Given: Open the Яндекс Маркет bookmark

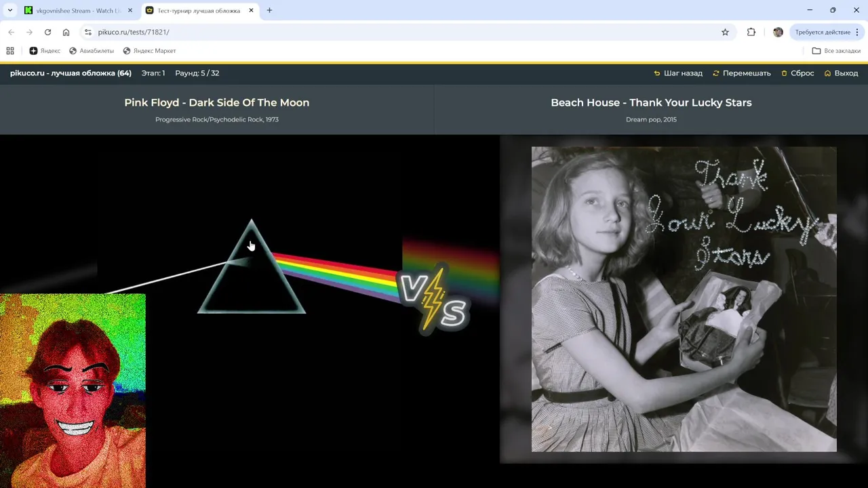Looking at the screenshot, I should (149, 51).
